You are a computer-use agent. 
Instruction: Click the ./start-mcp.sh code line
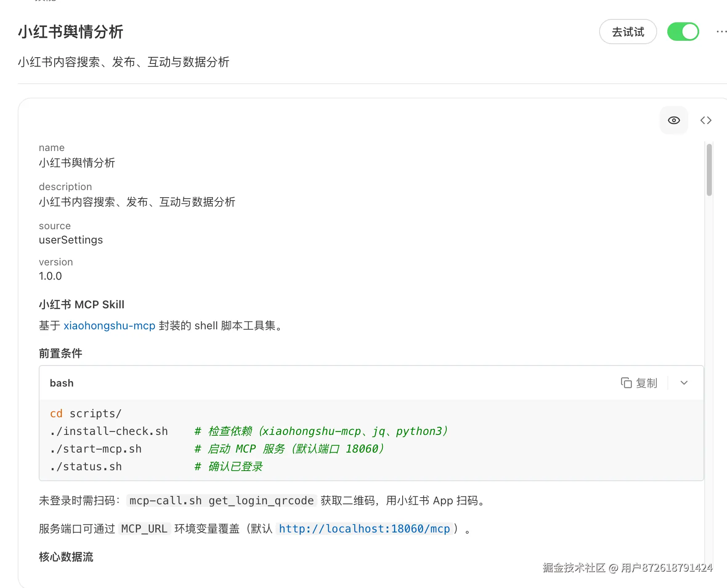pos(96,449)
